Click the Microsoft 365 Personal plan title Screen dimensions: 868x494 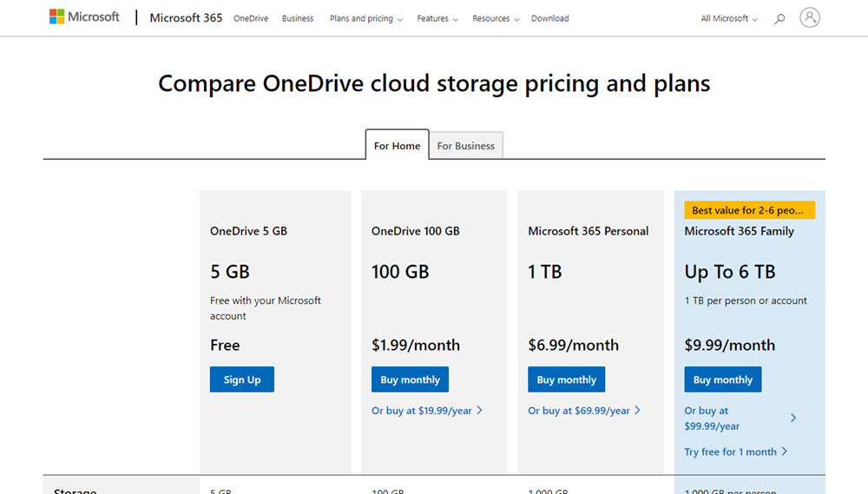coord(588,231)
